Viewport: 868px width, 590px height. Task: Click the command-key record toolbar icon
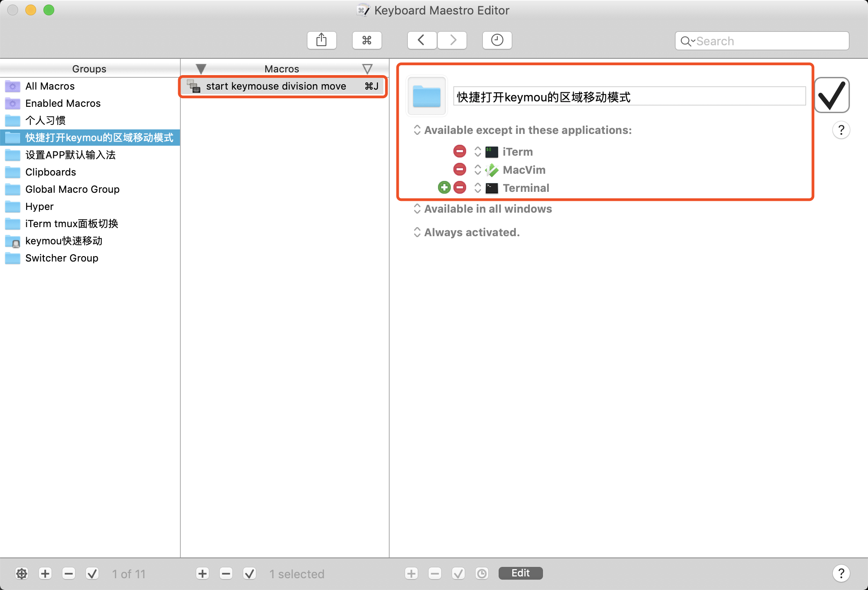coord(367,40)
